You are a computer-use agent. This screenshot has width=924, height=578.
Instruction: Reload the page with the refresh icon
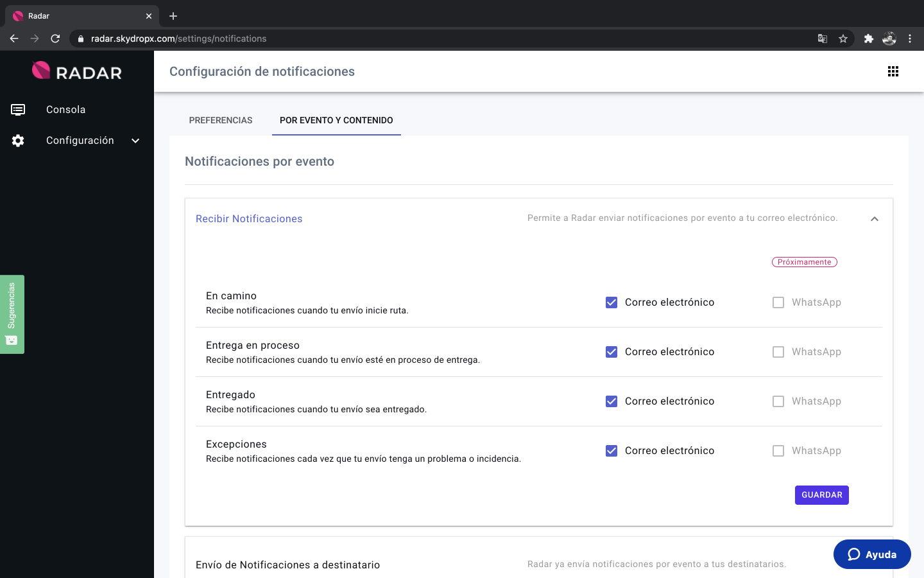coord(55,39)
